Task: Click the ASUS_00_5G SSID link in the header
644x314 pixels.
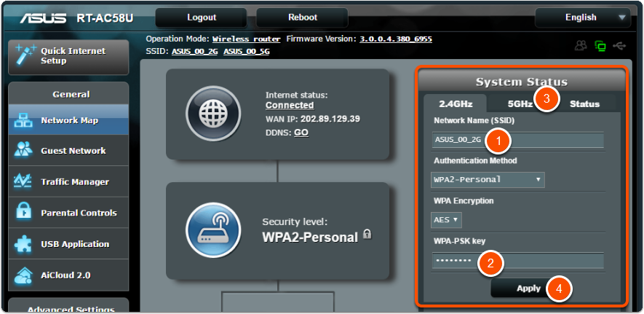Action: pyautogui.click(x=247, y=52)
